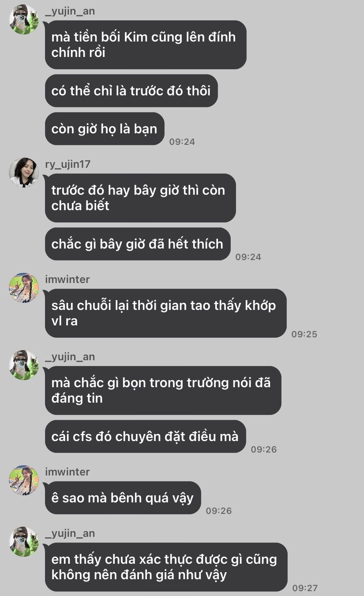Click the 09:27 timestamp on last message
This screenshot has height=596, width=364.
click(305, 588)
